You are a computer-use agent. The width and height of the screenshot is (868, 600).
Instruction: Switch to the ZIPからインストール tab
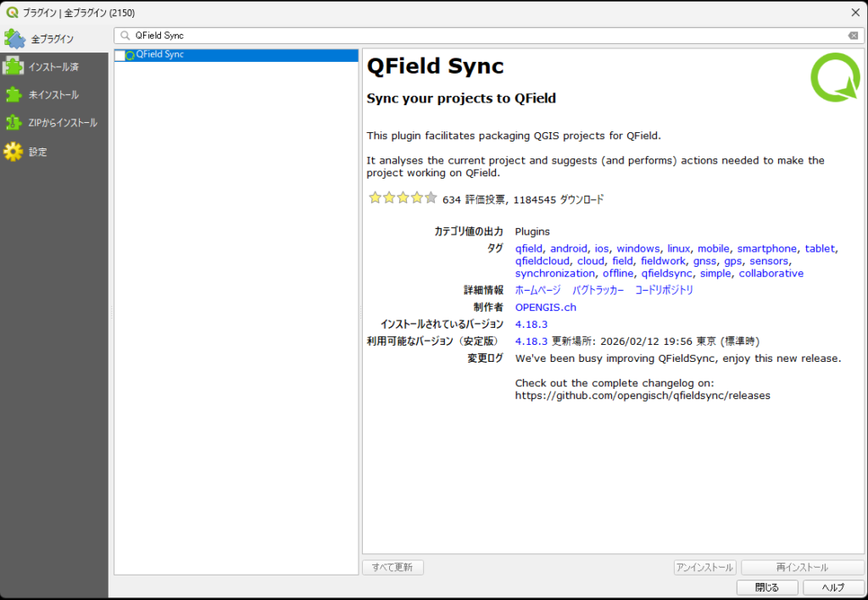tap(63, 123)
